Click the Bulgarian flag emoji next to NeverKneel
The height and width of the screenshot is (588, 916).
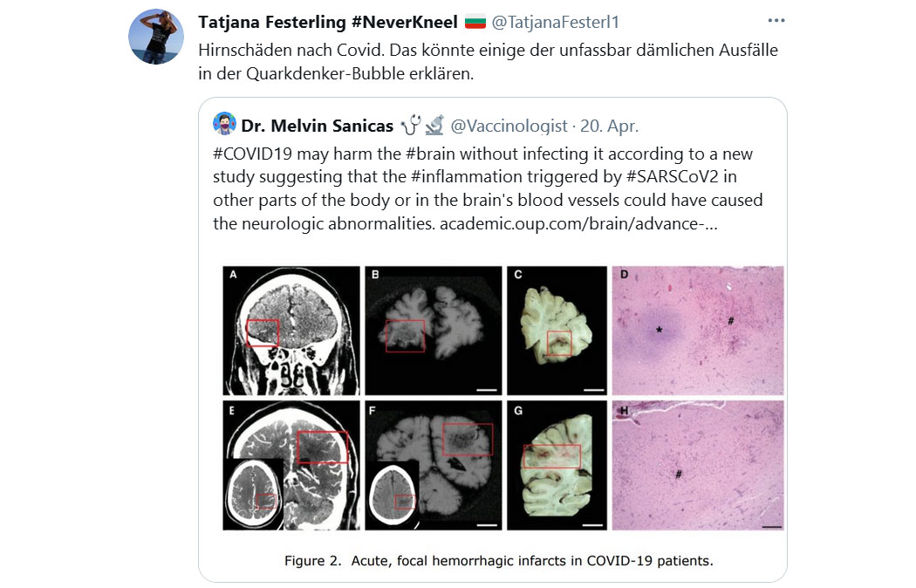[x=475, y=22]
